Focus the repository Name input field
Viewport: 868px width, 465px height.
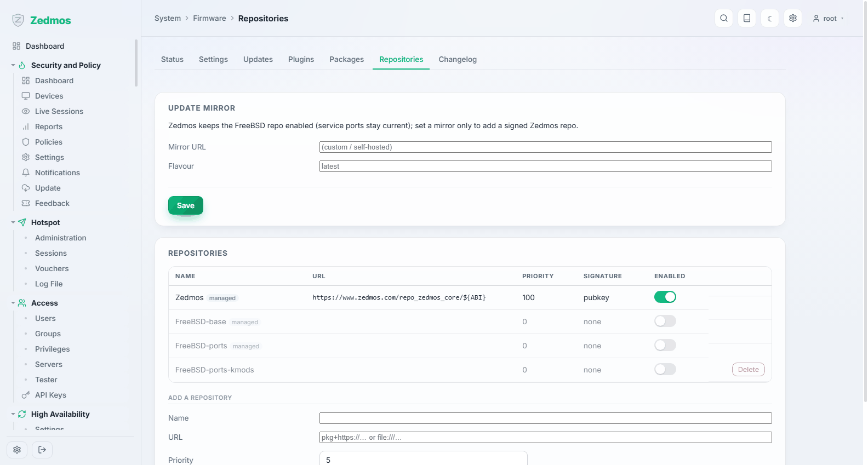(546, 418)
